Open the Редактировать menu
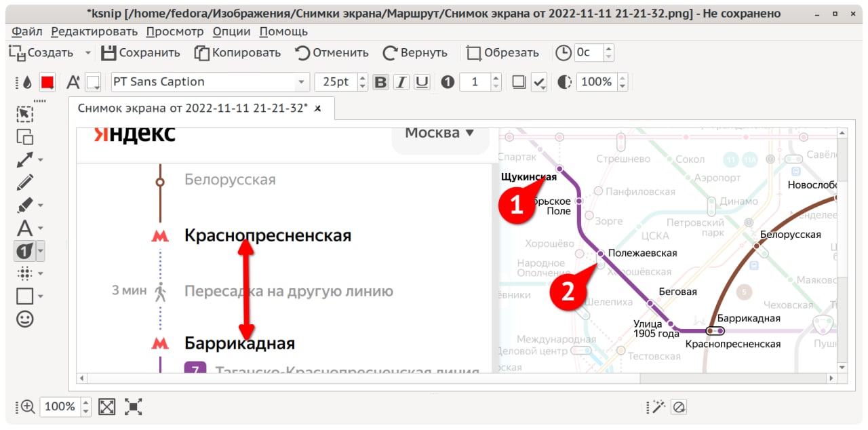This screenshot has width=868, height=430. pos(94,31)
